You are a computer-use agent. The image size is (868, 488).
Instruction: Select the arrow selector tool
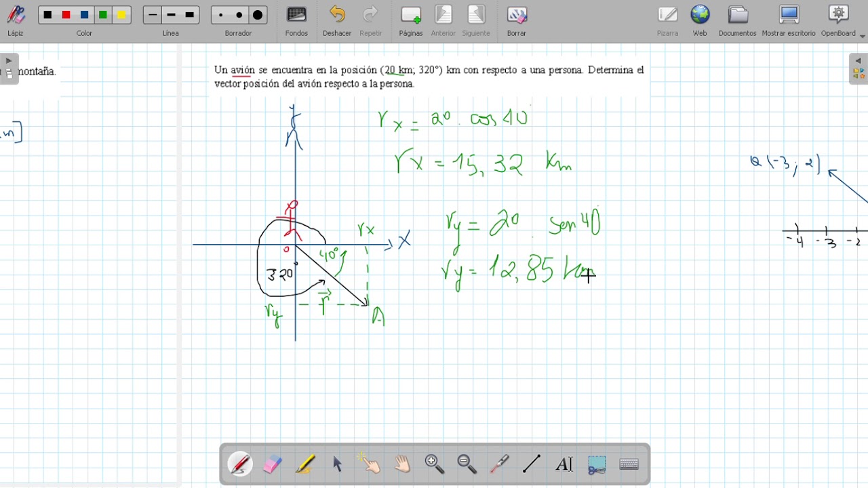tap(337, 464)
